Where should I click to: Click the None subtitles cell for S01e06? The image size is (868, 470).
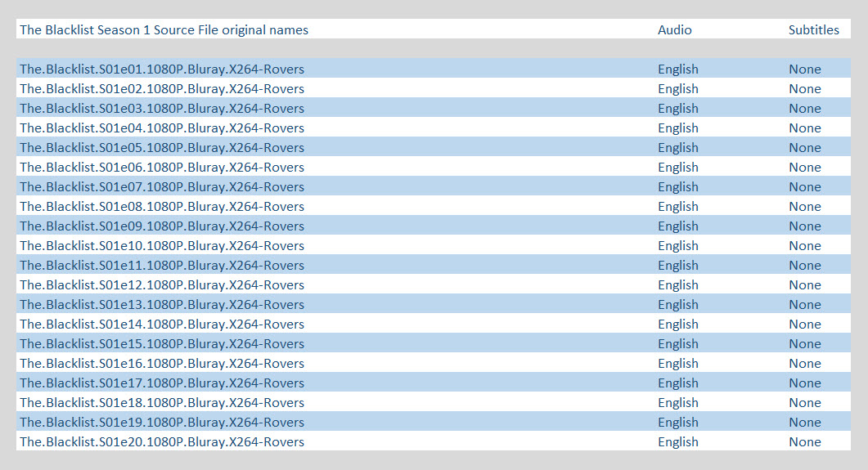[805, 168]
